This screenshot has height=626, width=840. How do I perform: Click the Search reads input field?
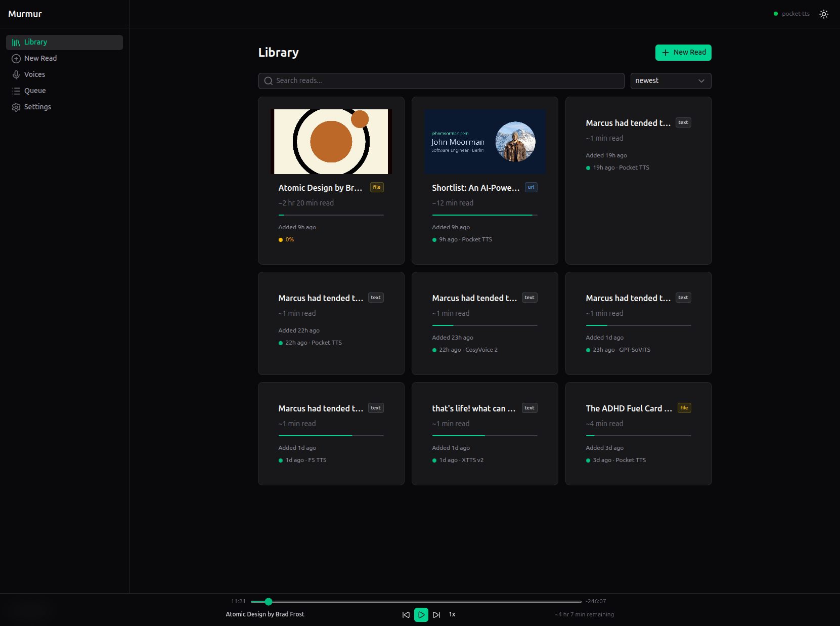pyautogui.click(x=445, y=81)
